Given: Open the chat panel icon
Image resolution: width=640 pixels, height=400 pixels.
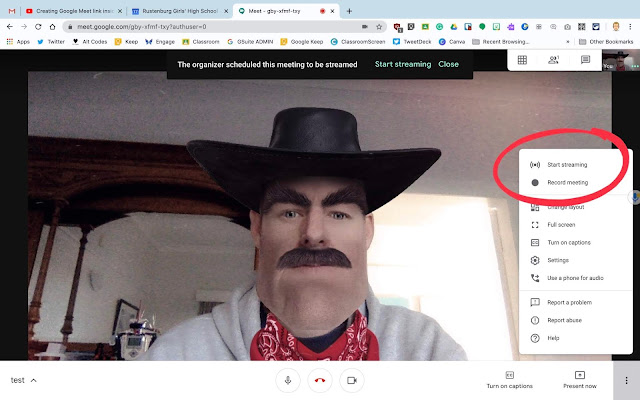Looking at the screenshot, I should point(585,60).
